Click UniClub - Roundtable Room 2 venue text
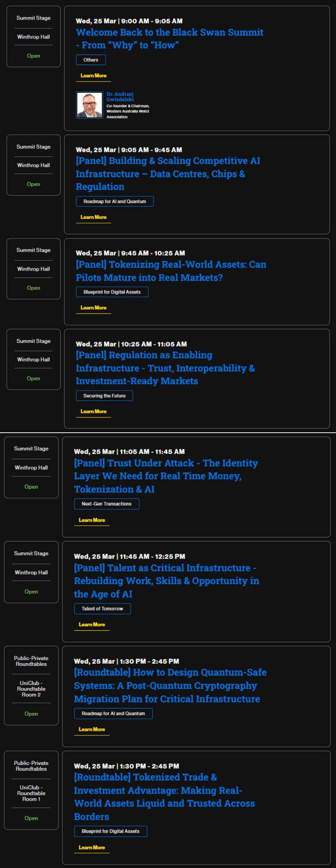336x868 pixels. [31, 689]
